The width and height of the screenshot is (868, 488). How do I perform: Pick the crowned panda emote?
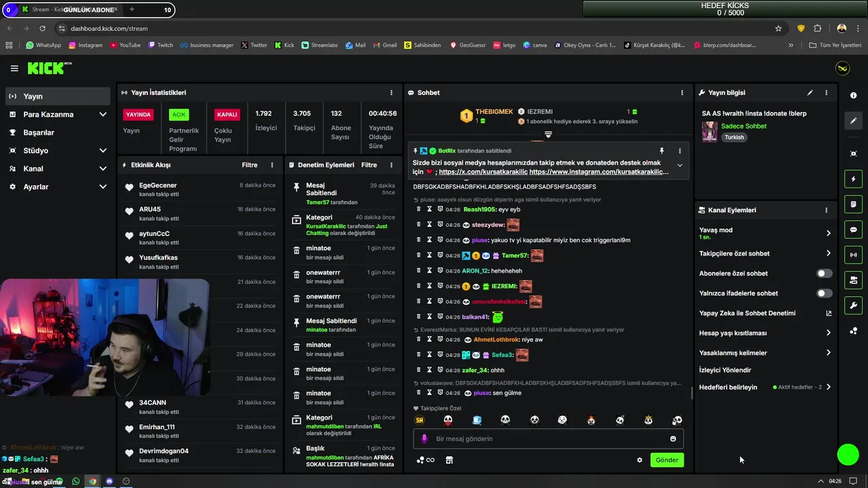(x=648, y=420)
